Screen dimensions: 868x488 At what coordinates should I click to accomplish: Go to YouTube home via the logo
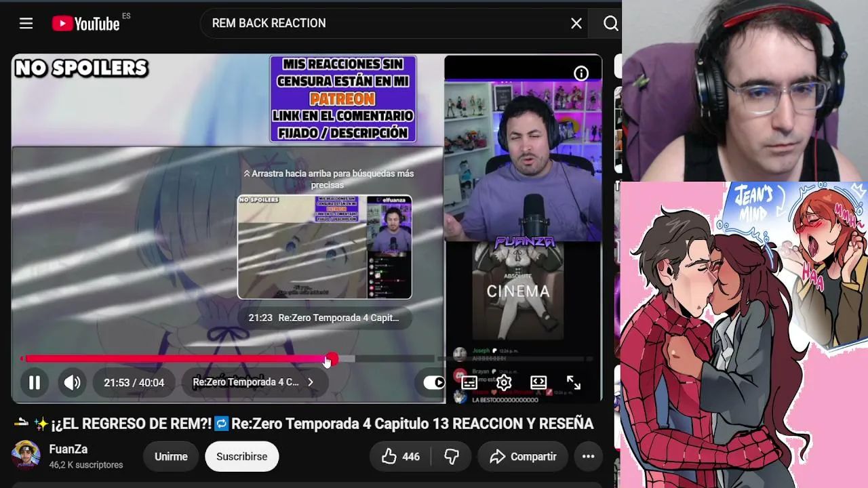point(86,24)
